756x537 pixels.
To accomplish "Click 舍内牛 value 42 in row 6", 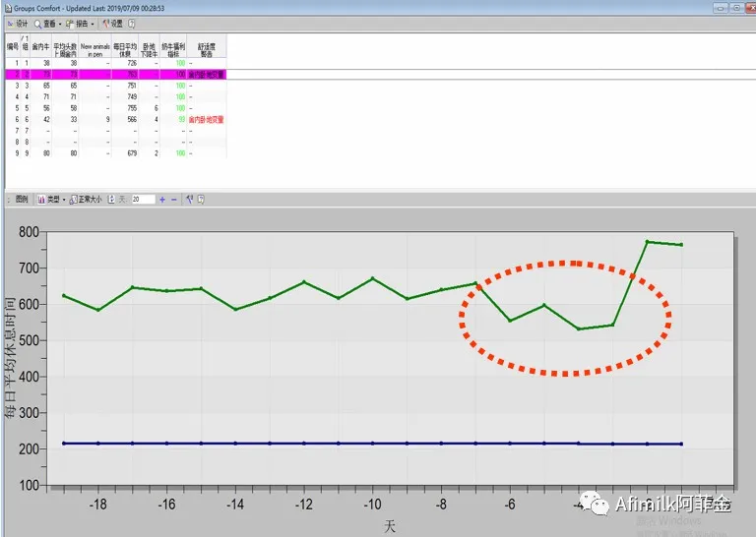I will (46, 119).
